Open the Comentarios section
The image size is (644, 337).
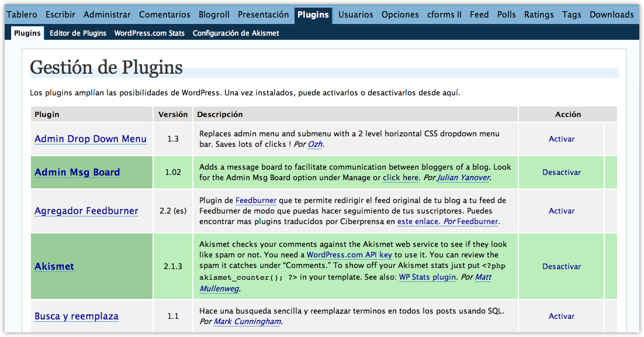coord(164,15)
